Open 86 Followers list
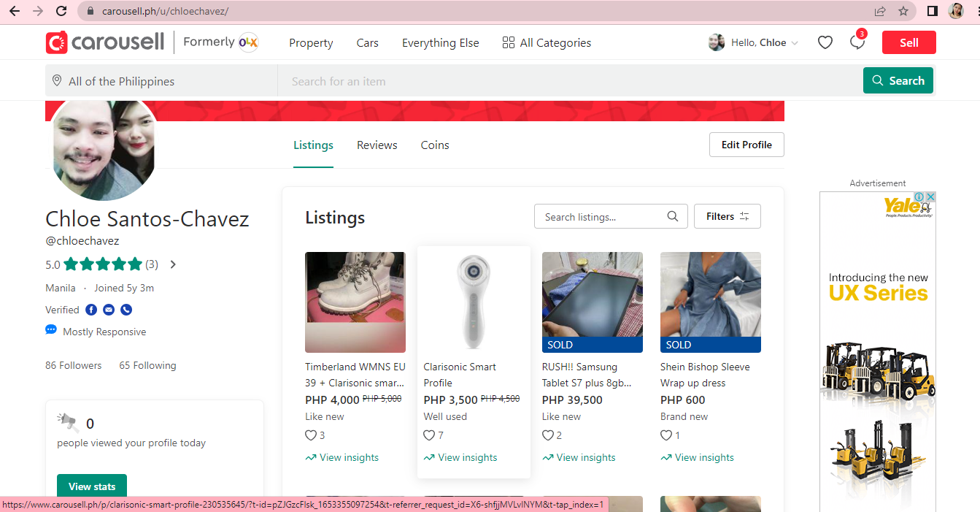This screenshot has height=512, width=980. 74,365
